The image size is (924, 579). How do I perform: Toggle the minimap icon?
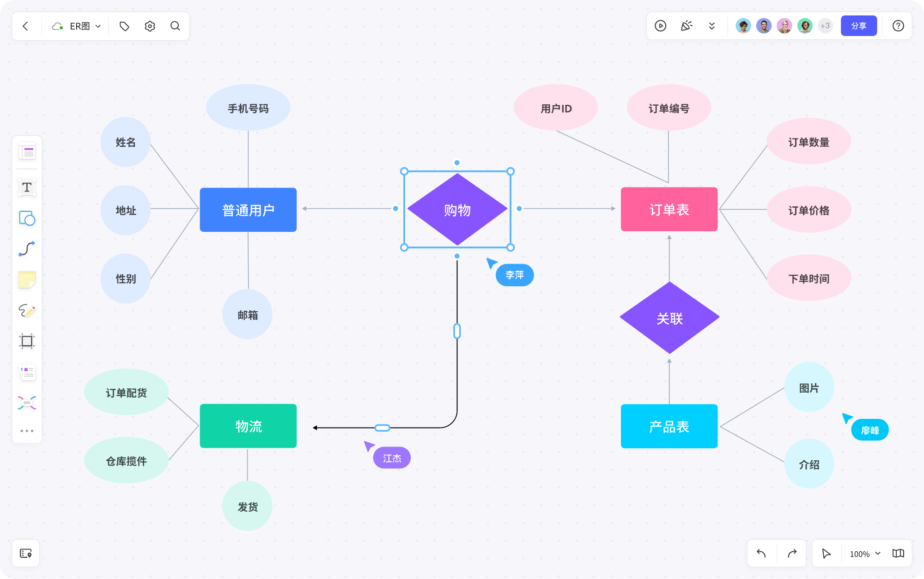pyautogui.click(x=898, y=553)
